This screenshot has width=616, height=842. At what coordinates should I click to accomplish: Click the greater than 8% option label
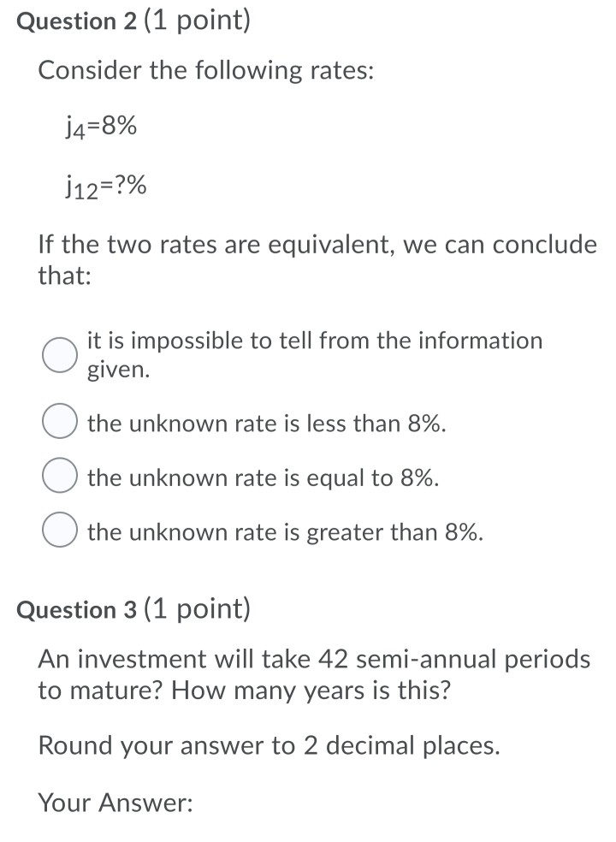pyautogui.click(x=284, y=531)
